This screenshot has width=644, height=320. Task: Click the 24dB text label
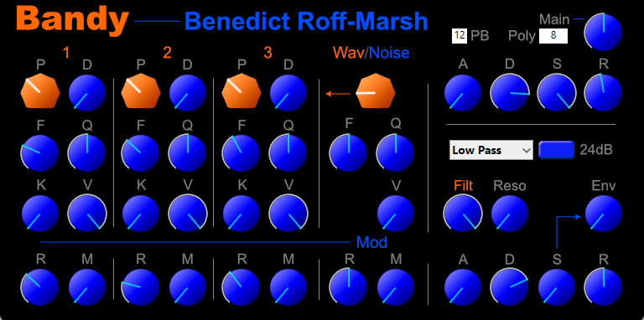coord(596,150)
